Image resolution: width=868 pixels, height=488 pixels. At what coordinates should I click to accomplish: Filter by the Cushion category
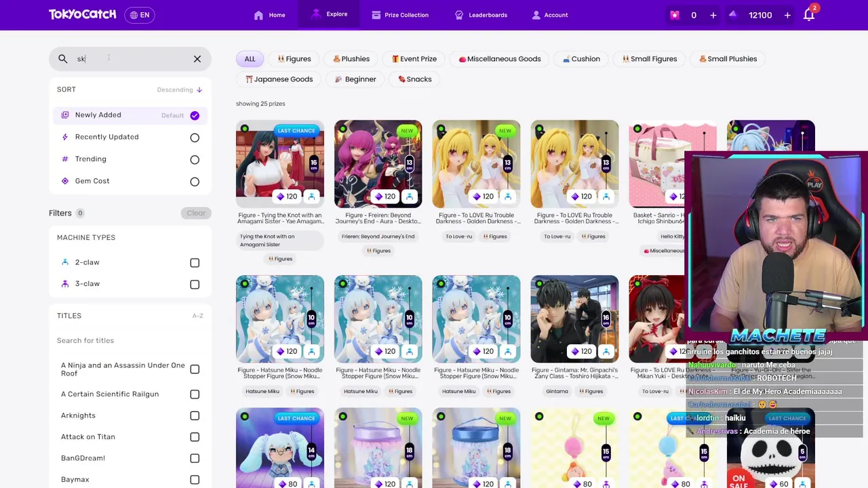pyautogui.click(x=581, y=59)
